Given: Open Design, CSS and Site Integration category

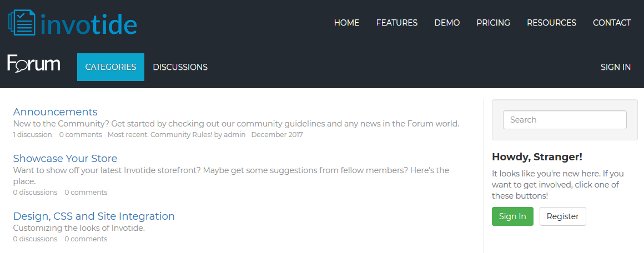Looking at the screenshot, I should coord(94,216).
